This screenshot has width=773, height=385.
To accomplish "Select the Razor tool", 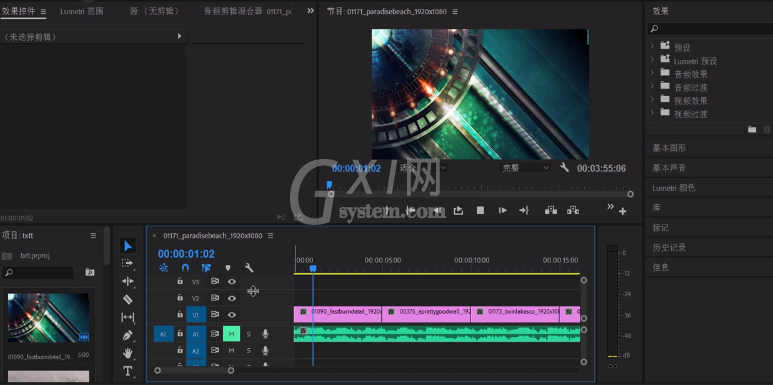I will [x=128, y=299].
